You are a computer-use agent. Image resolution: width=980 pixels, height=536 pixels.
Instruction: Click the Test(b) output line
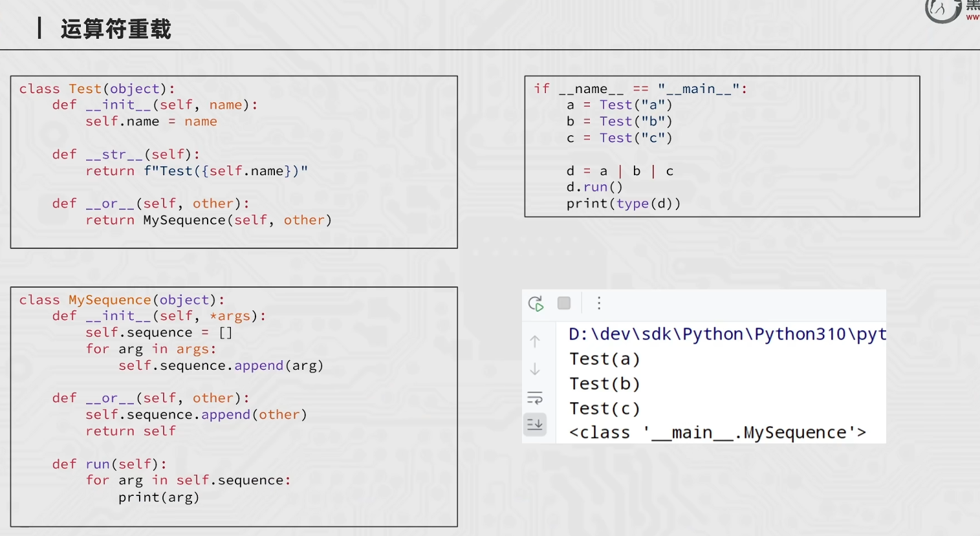[x=605, y=383]
